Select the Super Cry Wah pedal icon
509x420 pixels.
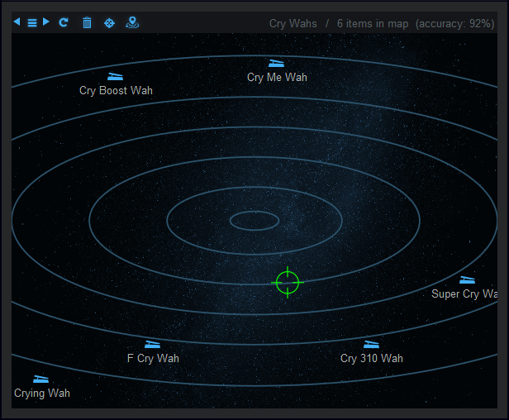click(x=467, y=280)
